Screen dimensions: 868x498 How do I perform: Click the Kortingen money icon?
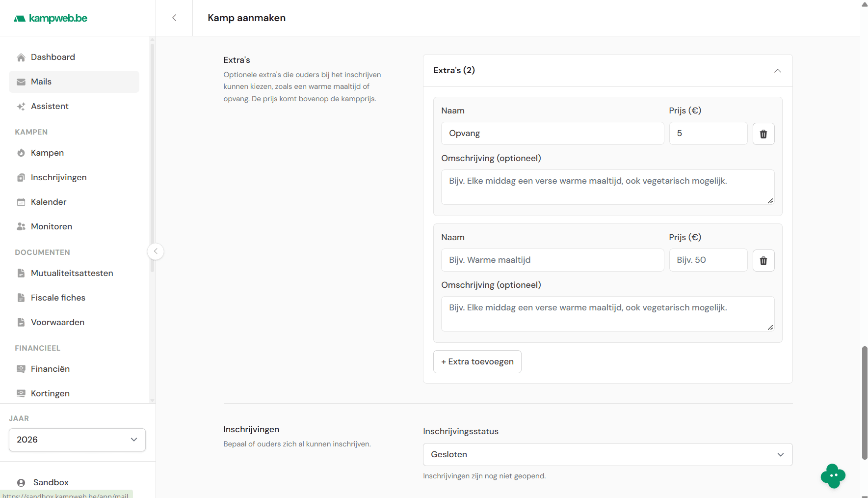21,394
